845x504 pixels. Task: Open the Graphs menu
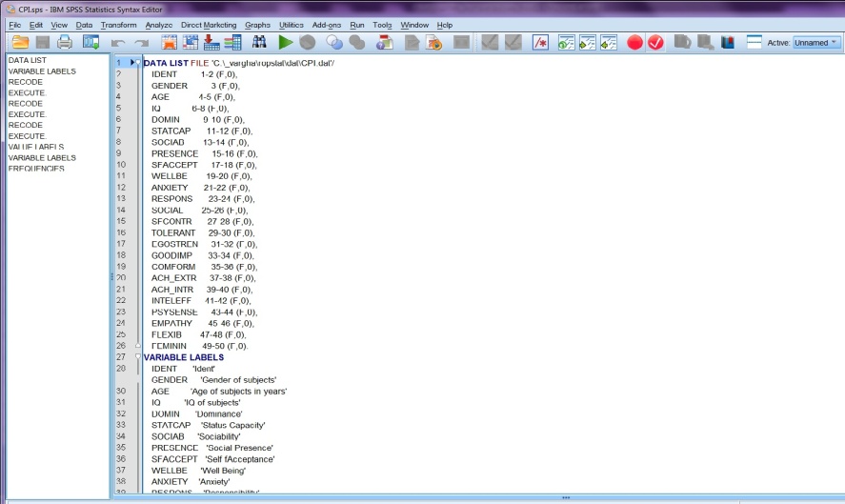[x=257, y=24]
